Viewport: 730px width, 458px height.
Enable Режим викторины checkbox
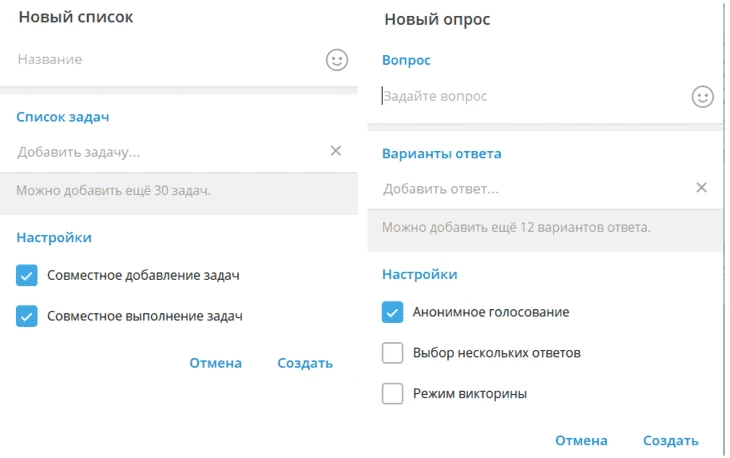point(392,394)
